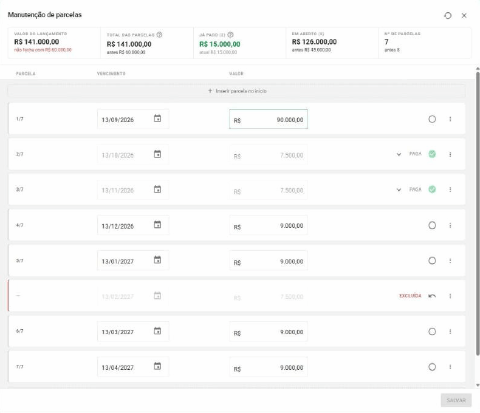Open more options menu for parcela 1/7

(450, 119)
